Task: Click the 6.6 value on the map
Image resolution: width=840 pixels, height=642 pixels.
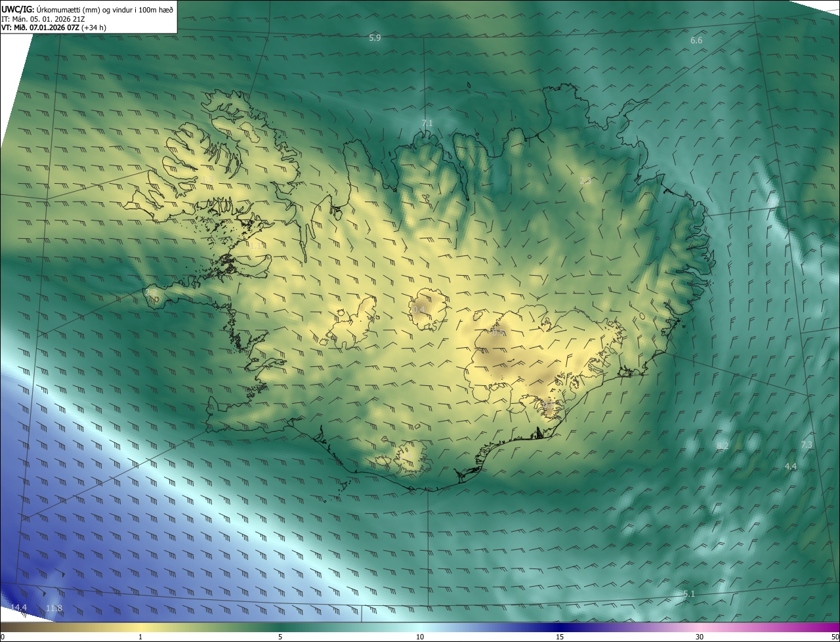Action: pyautogui.click(x=696, y=41)
